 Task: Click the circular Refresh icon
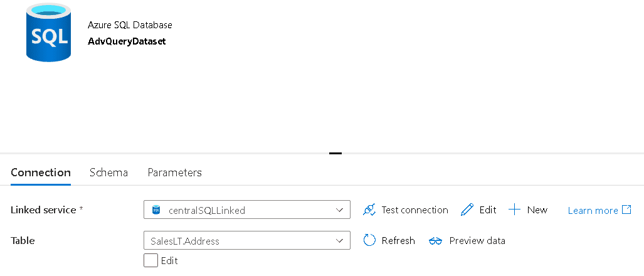[x=369, y=240]
